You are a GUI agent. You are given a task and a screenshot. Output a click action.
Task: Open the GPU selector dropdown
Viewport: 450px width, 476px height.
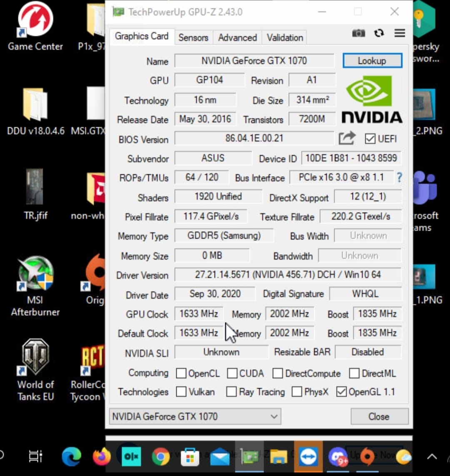pyautogui.click(x=195, y=416)
